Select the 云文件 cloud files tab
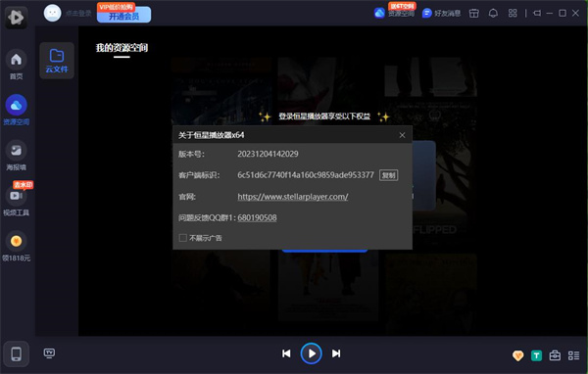 pos(57,61)
